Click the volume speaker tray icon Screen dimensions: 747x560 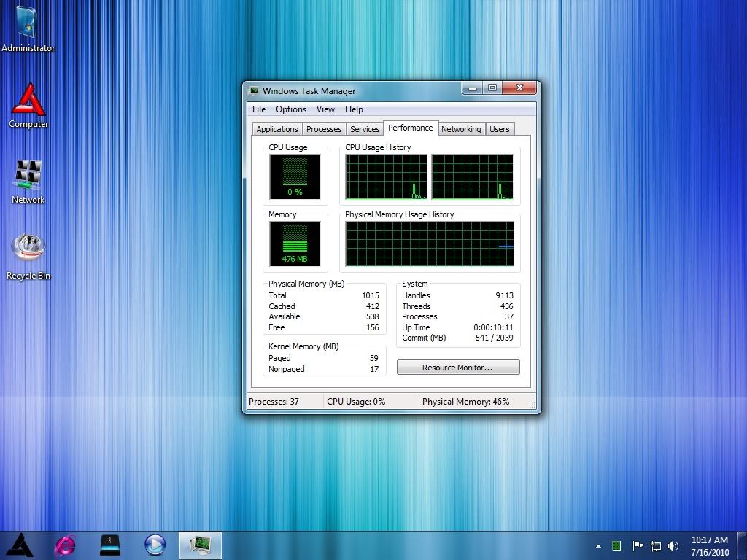673,545
